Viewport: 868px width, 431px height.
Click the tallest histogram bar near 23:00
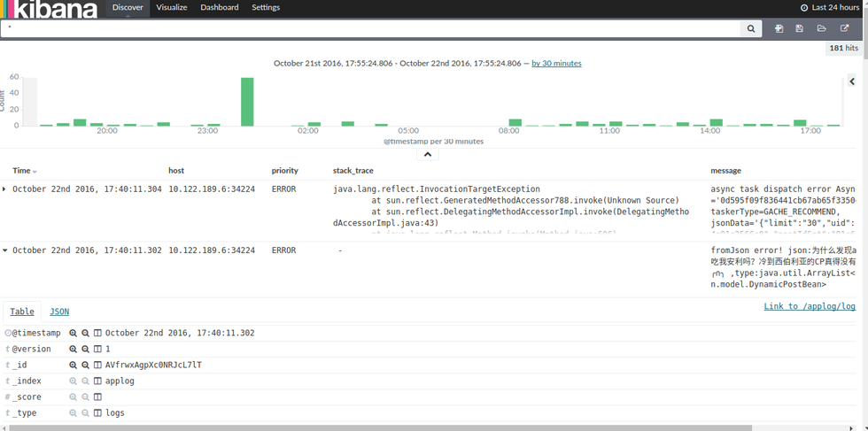[247, 102]
